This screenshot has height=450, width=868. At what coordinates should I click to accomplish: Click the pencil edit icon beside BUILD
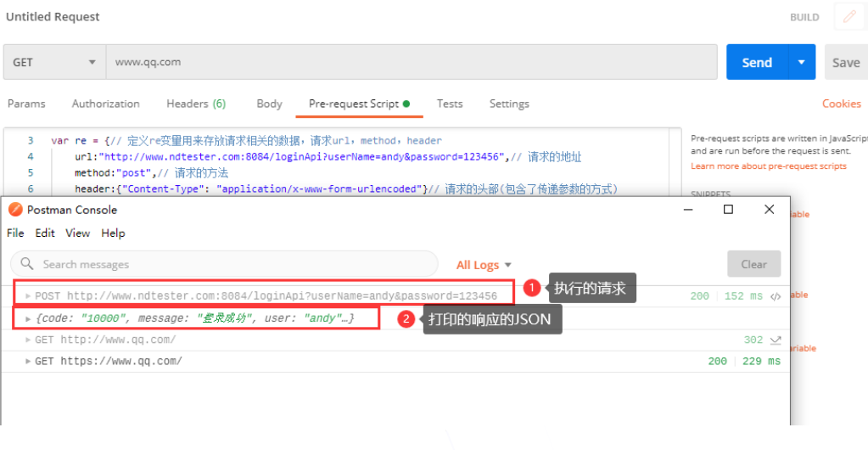click(x=849, y=17)
